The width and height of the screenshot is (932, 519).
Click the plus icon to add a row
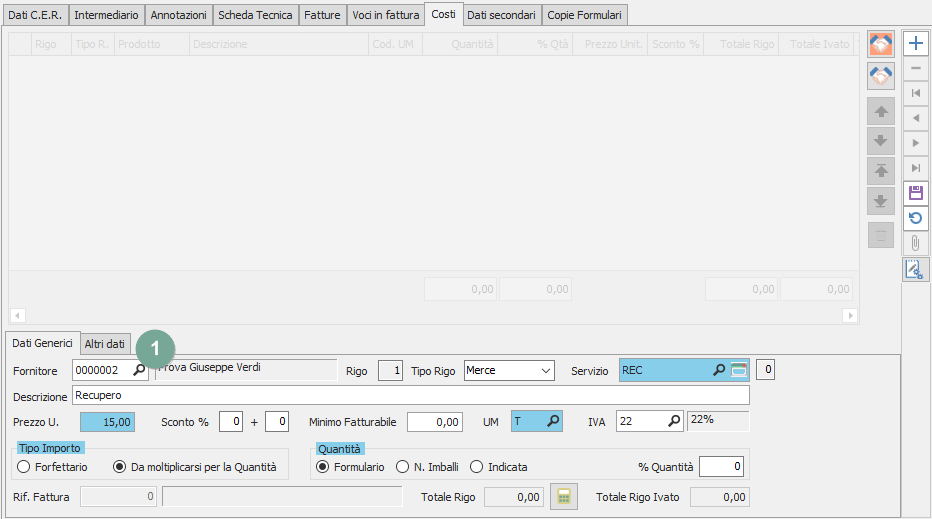(915, 44)
